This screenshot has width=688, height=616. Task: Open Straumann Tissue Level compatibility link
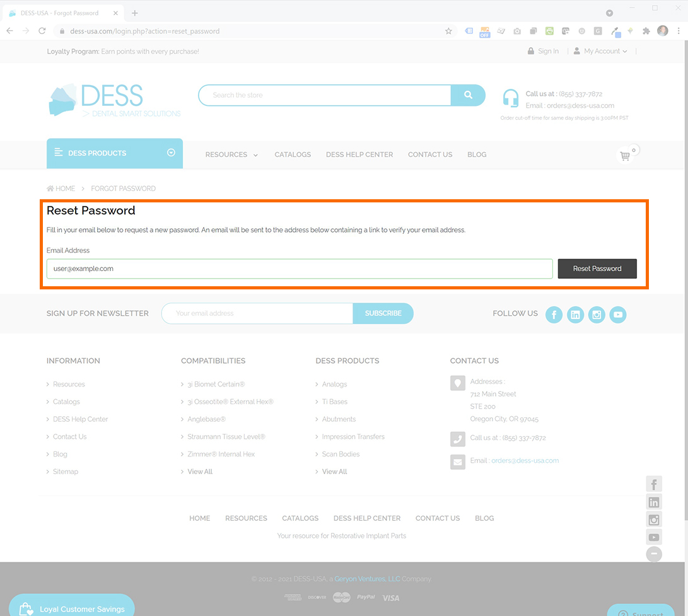(x=226, y=436)
